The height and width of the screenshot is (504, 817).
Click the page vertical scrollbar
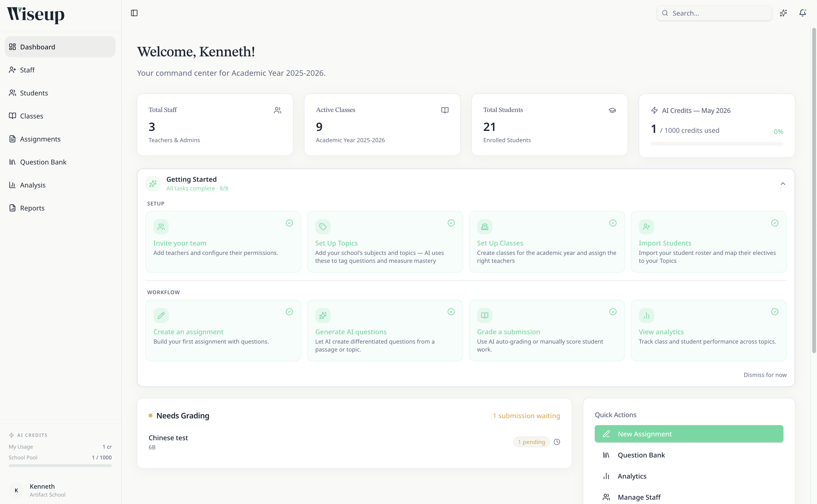click(814, 191)
